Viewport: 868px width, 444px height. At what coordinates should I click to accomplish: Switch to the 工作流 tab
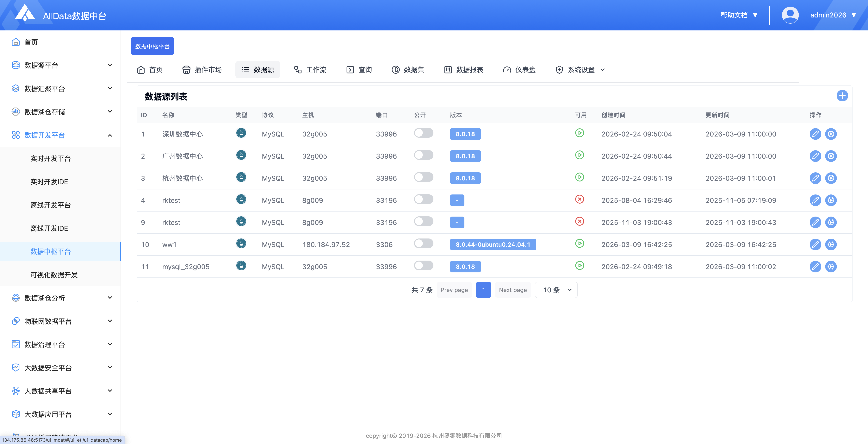(310, 70)
